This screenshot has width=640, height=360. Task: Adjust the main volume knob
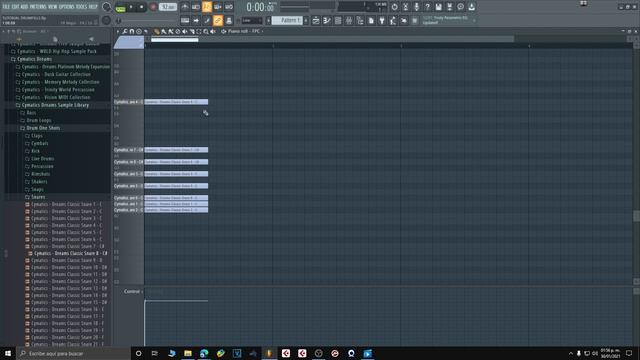point(106,7)
